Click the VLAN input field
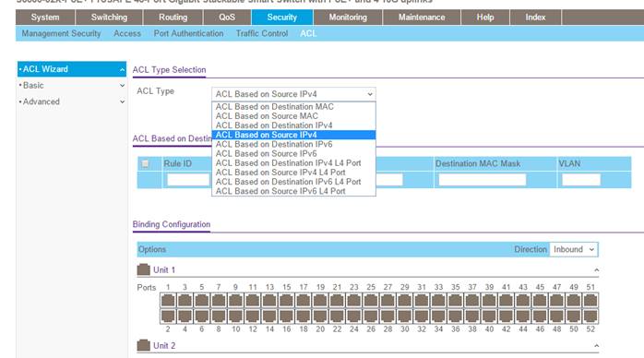Screen dimensions: 644x358 click(x=581, y=180)
